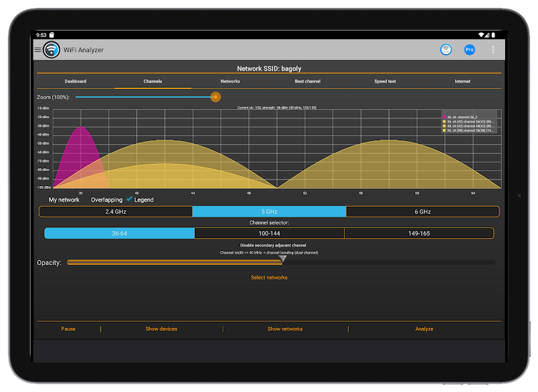Open the Best channel tab

[308, 81]
